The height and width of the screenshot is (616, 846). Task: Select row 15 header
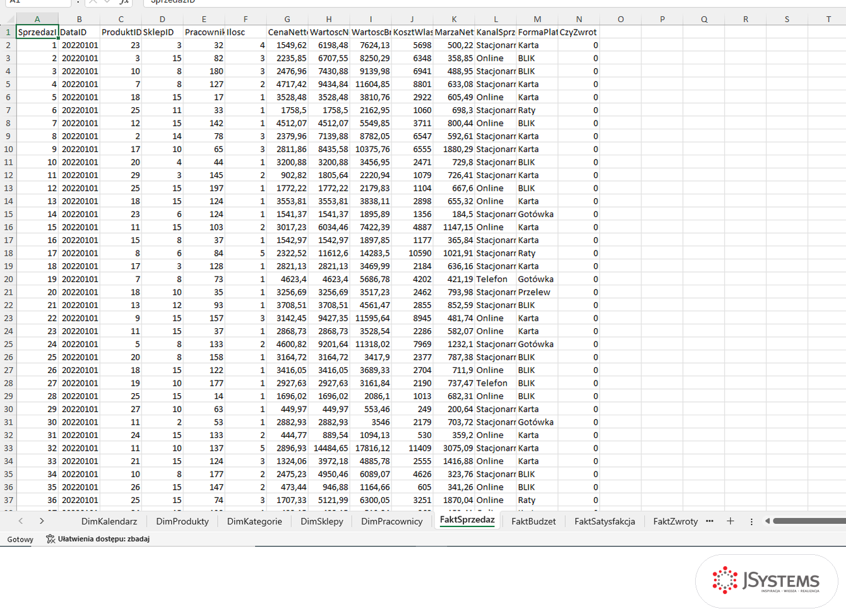click(x=8, y=214)
